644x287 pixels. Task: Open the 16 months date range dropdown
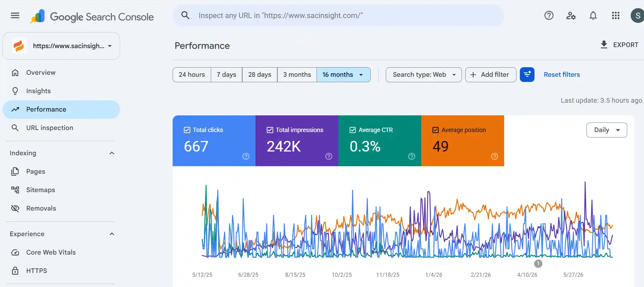[x=343, y=75]
